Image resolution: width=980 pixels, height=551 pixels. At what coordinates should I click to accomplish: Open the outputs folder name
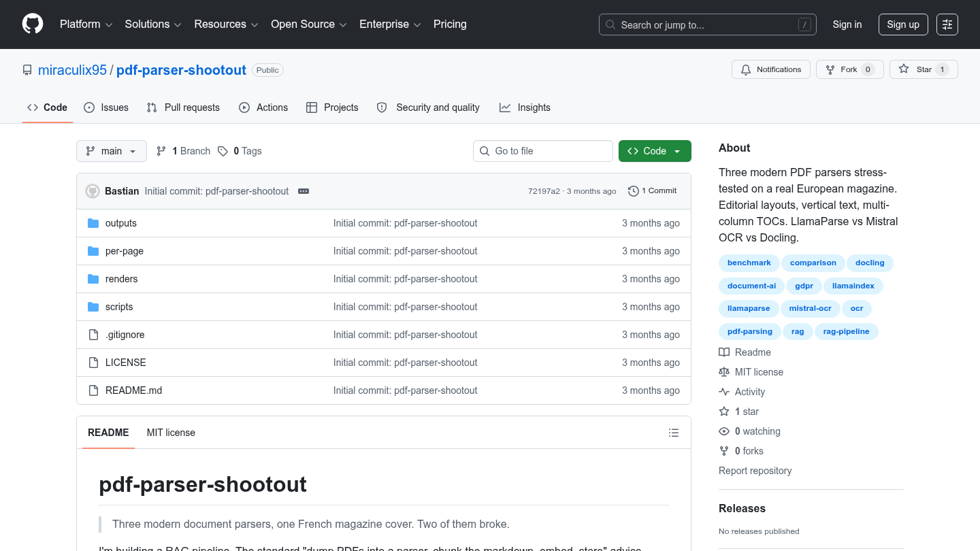[x=121, y=223]
